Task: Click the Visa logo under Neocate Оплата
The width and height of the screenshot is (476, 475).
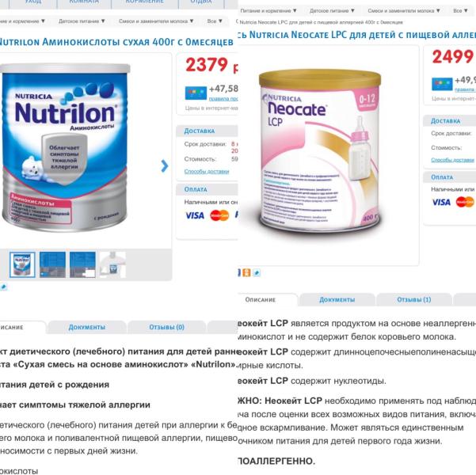Action: pyautogui.click(x=441, y=202)
